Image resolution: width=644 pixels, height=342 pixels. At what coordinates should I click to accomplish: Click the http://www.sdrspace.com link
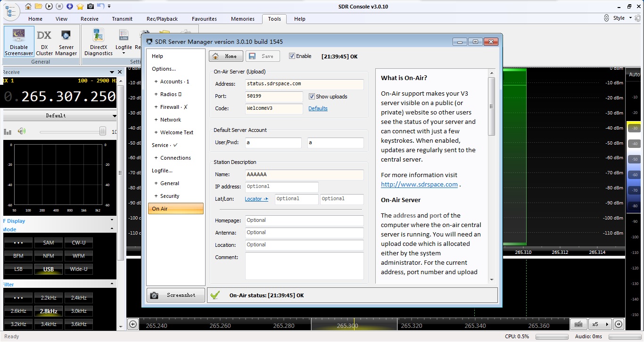[x=419, y=184]
